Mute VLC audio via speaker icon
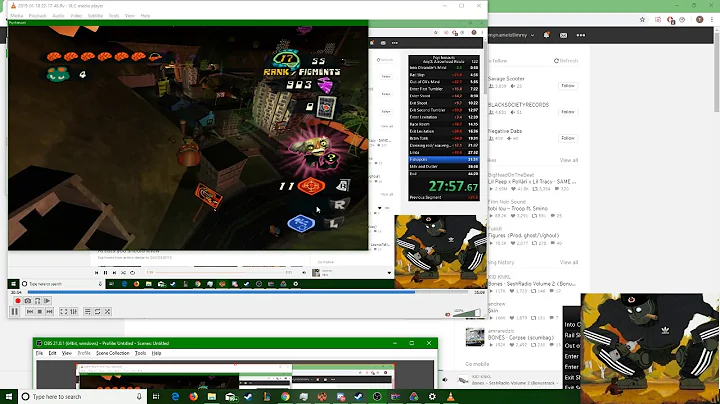 tap(448, 314)
